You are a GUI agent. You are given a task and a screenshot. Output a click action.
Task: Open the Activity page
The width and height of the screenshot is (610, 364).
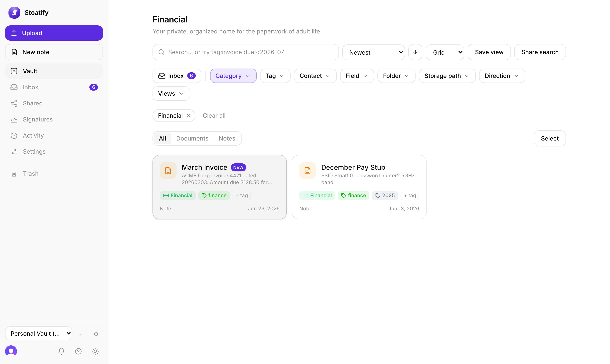point(54,135)
